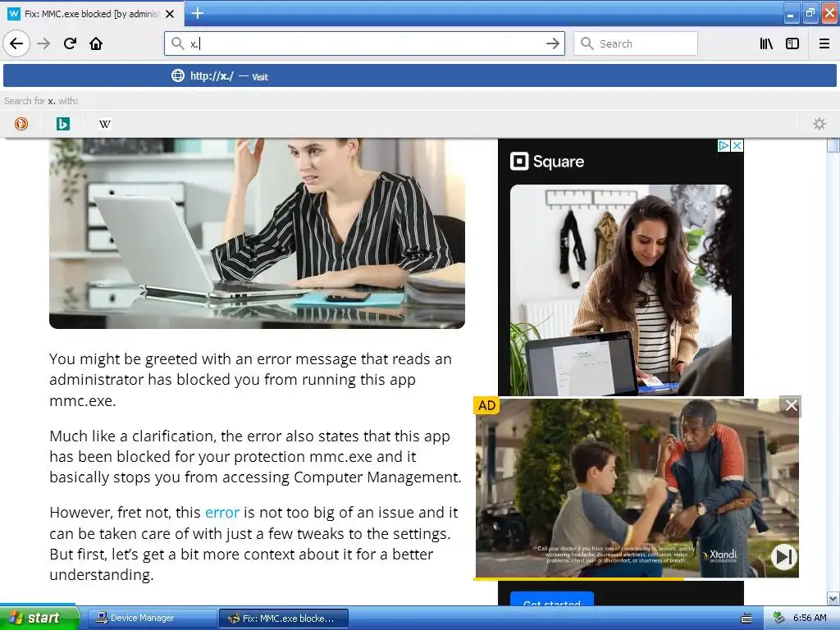Close the Square ad with X icon
The image size is (840, 630).
coord(737,145)
